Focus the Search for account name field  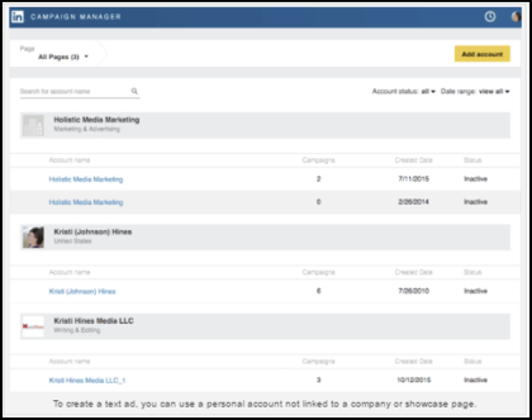pyautogui.click(x=80, y=91)
